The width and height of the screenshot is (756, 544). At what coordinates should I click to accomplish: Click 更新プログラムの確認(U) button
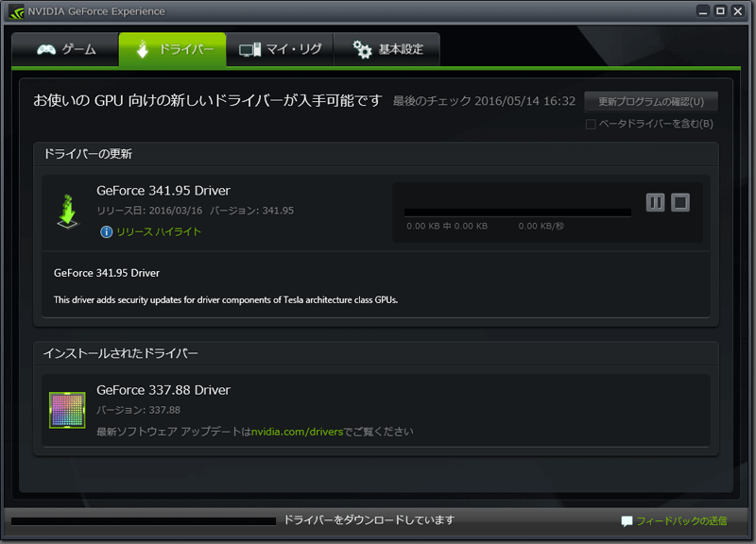tap(651, 102)
